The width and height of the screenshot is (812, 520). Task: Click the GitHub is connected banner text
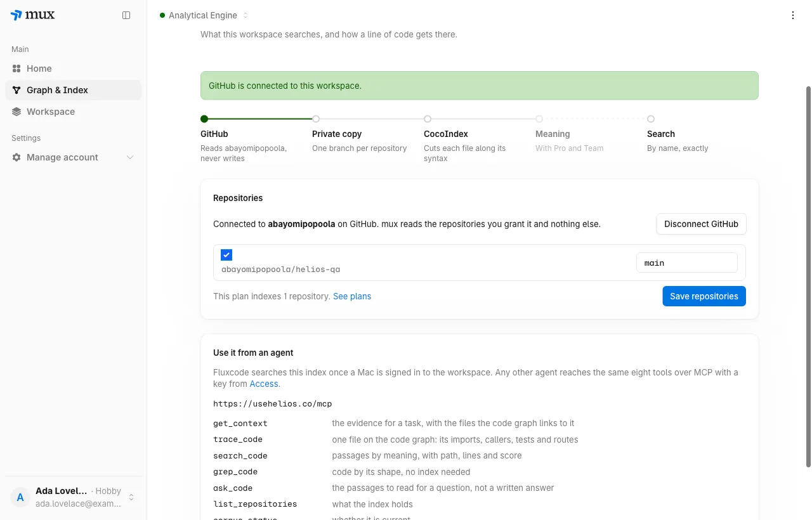285,86
